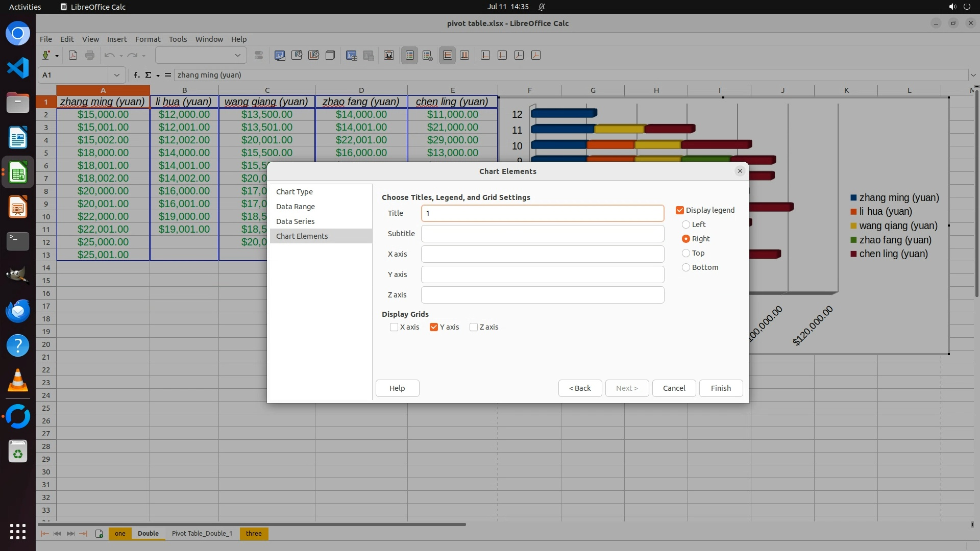This screenshot has width=980, height=551.
Task: Open VLC from the Ubuntu dock
Action: tap(18, 380)
